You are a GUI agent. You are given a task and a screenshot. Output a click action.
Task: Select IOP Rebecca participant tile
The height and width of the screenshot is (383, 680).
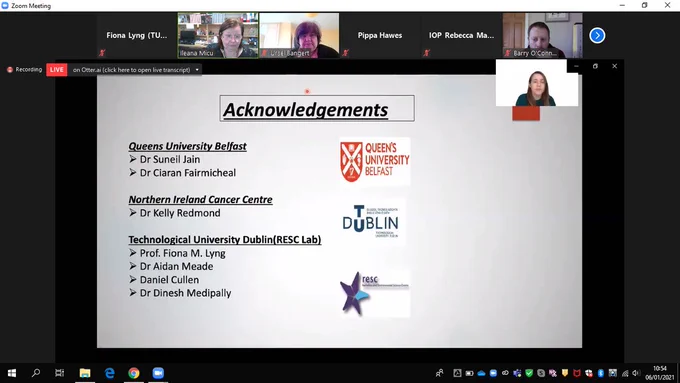(461, 35)
